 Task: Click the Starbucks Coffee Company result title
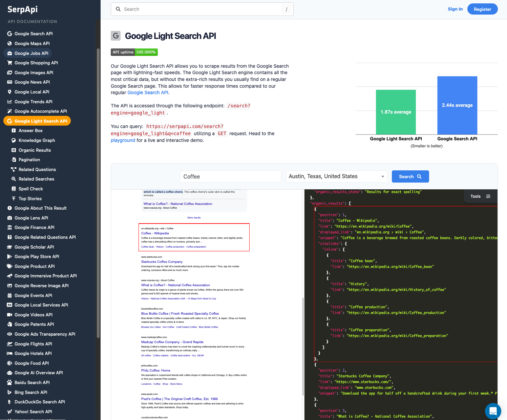[162, 261]
